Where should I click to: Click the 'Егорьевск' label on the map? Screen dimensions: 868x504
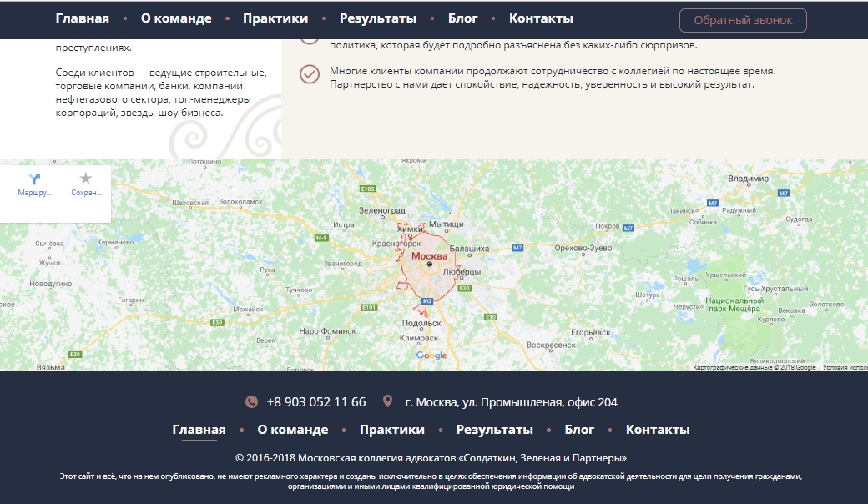point(591,333)
